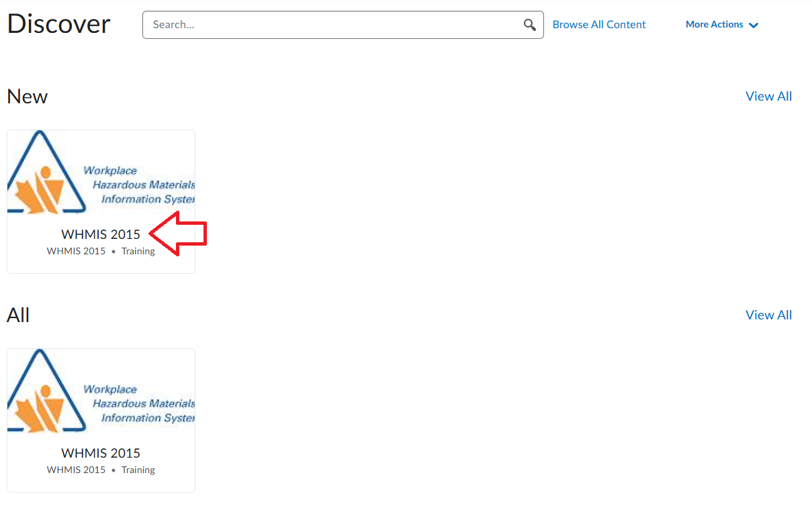Open View All for All section

click(x=768, y=315)
